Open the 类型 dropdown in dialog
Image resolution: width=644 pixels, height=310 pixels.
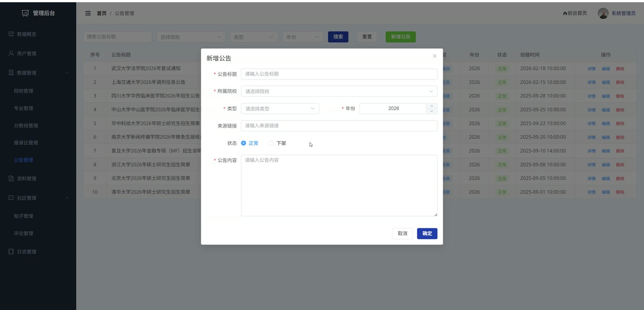pyautogui.click(x=280, y=109)
